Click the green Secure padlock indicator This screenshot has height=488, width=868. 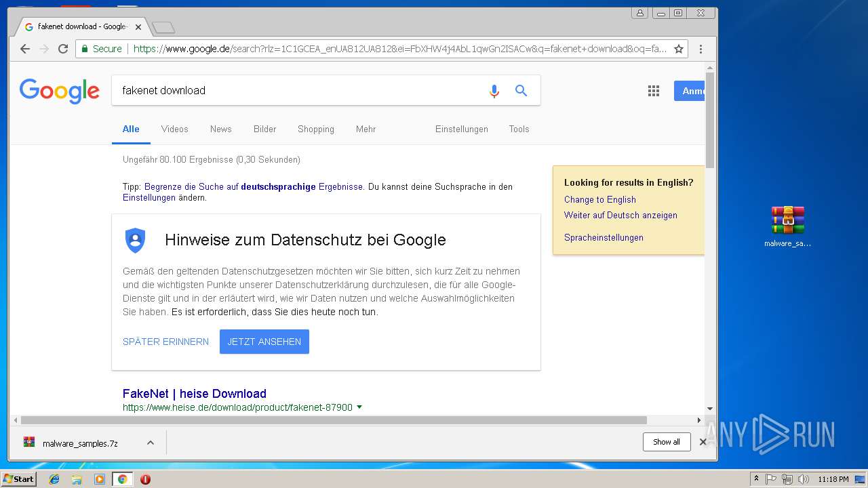pyautogui.click(x=102, y=49)
